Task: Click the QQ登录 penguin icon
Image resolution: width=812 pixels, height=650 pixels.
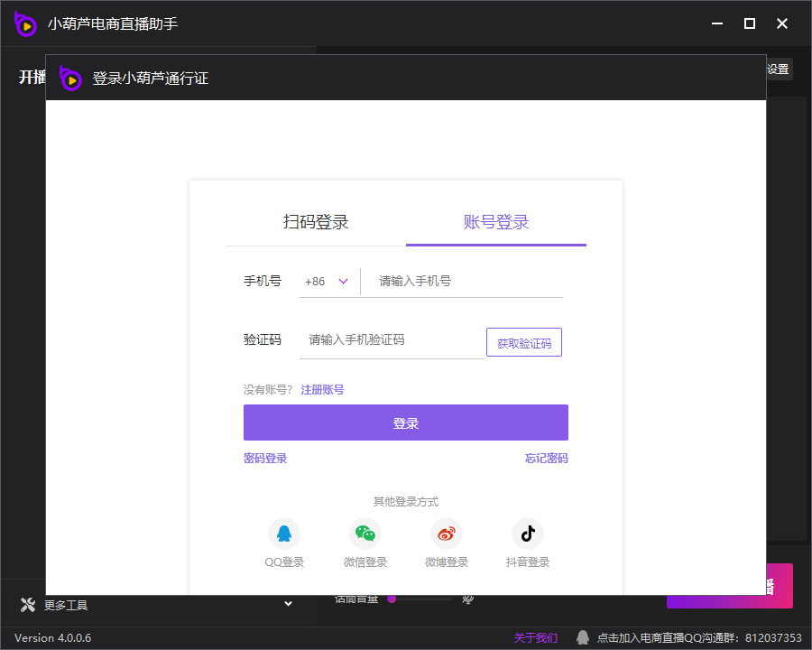Action: point(284,534)
